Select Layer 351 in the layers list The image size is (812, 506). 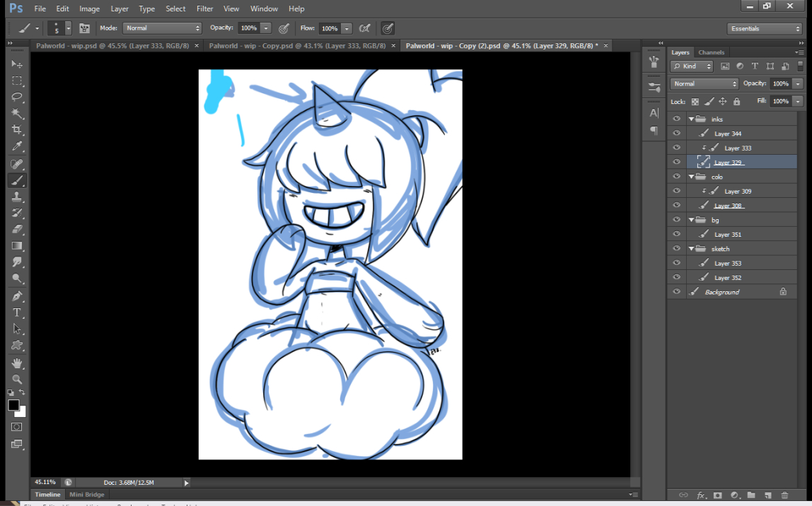click(728, 235)
